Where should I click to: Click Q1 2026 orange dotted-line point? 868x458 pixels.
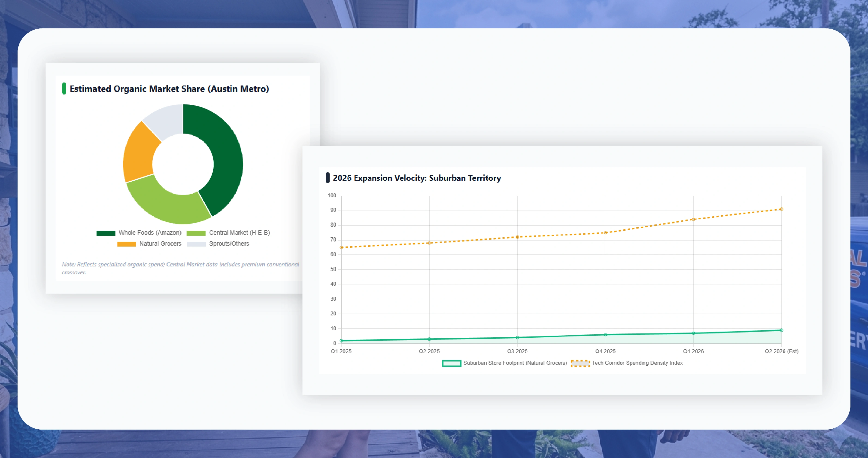(693, 219)
